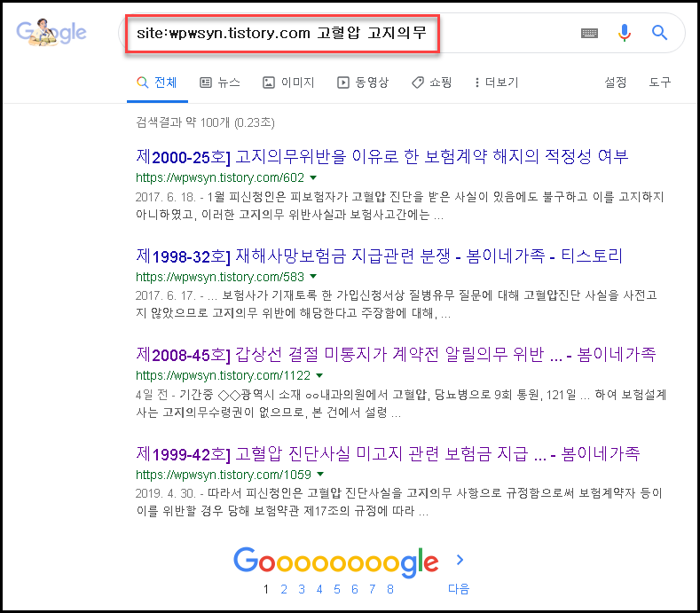Switch to the 이미지 tab
The height and width of the screenshot is (613, 700).
pos(288,83)
